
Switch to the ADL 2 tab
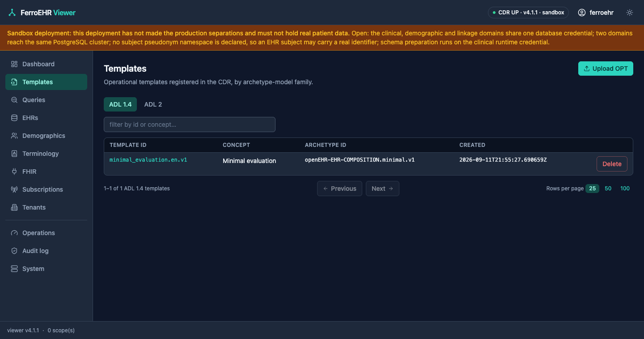click(x=153, y=104)
